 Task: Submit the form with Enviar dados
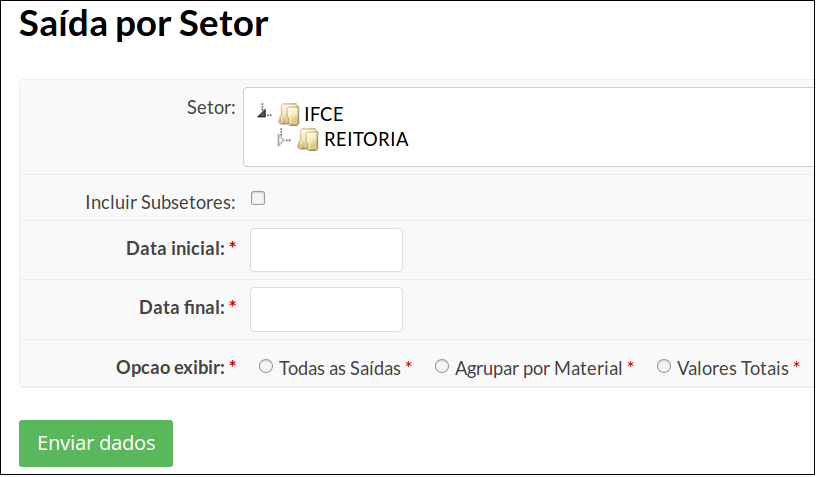pyautogui.click(x=96, y=443)
